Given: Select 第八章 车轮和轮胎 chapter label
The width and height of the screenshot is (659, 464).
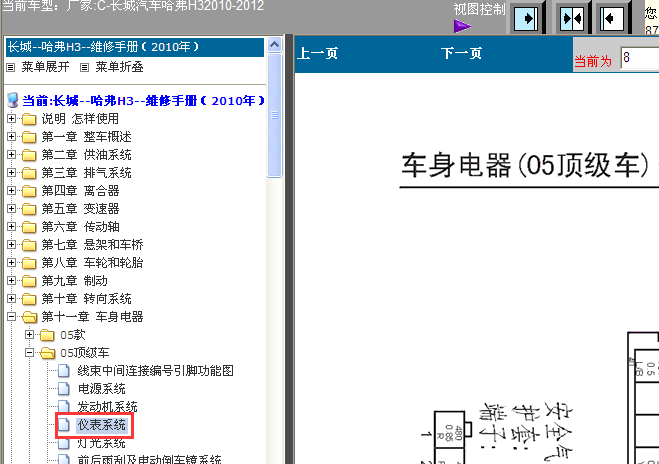Looking at the screenshot, I should [92, 263].
